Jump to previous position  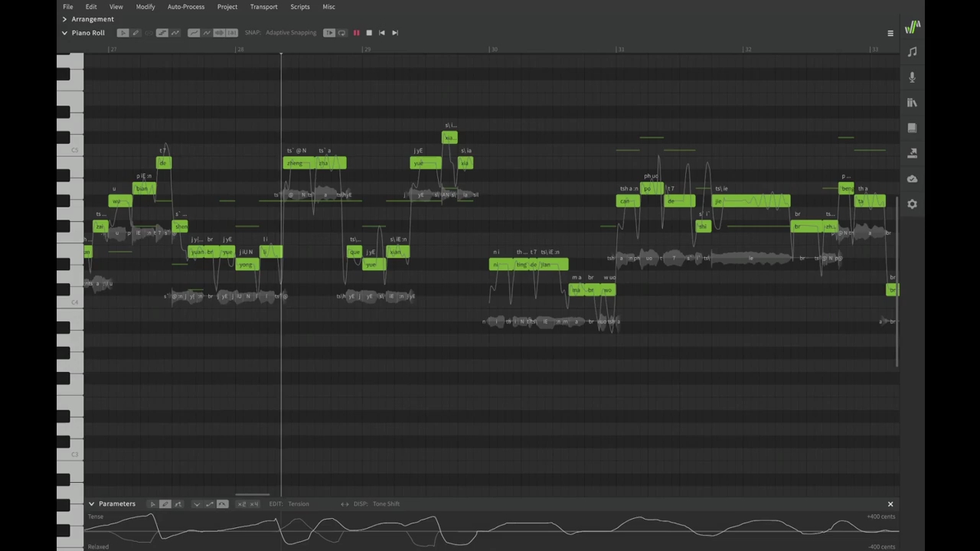pos(382,33)
